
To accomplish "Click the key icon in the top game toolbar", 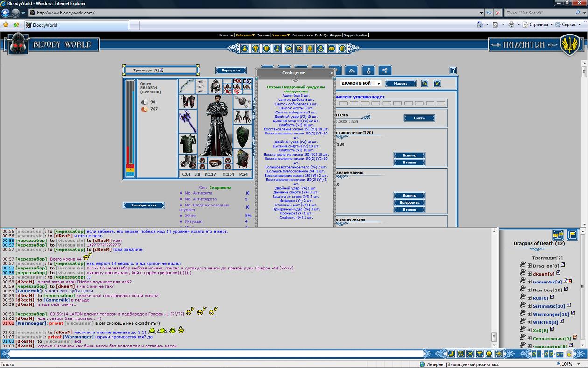I will pos(277,48).
